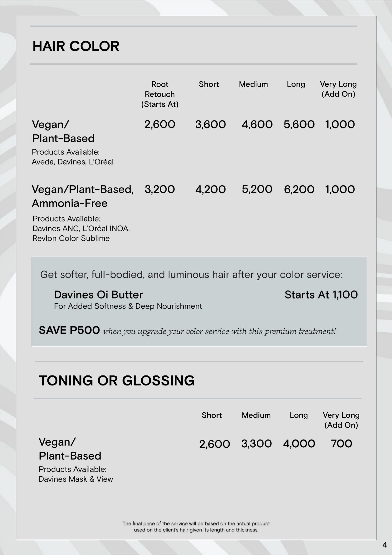Click the Aveda, Davines, L'Oréal products line
Screen dimensions: 392x555
click(73, 162)
